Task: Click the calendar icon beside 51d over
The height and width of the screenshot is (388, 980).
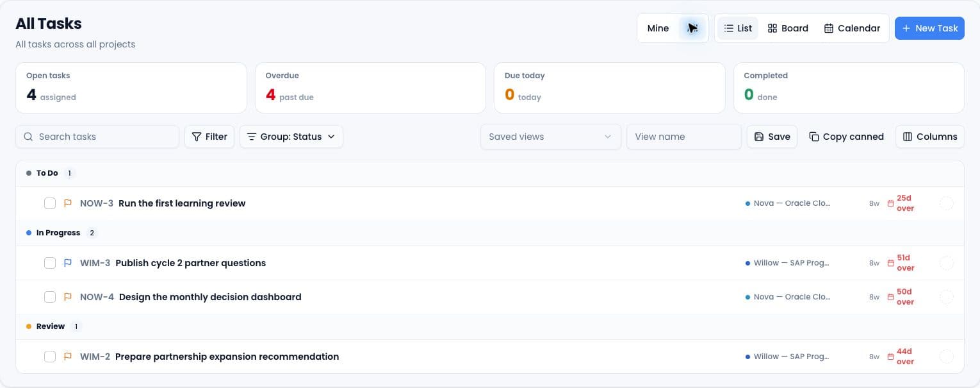Action: (890, 263)
